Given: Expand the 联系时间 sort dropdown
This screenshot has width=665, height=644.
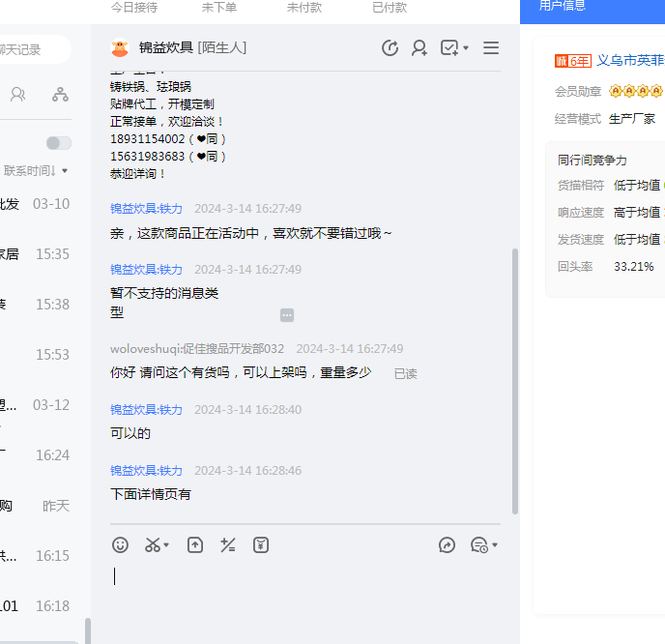Looking at the screenshot, I should coord(37,171).
